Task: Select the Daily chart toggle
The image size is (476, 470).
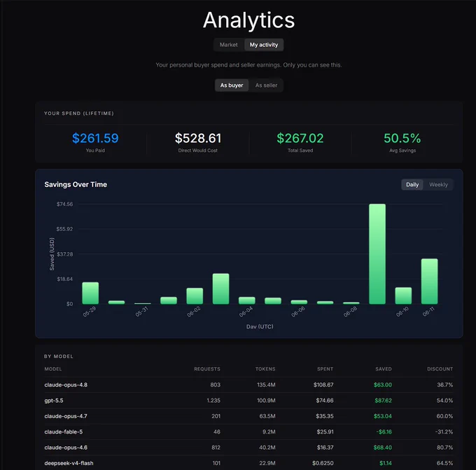Action: pos(412,185)
